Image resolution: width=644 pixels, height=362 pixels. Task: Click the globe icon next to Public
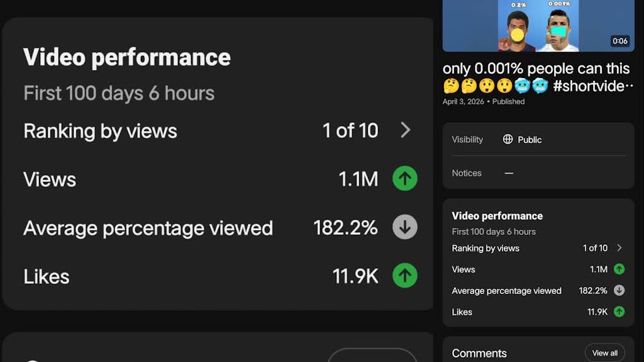point(508,140)
